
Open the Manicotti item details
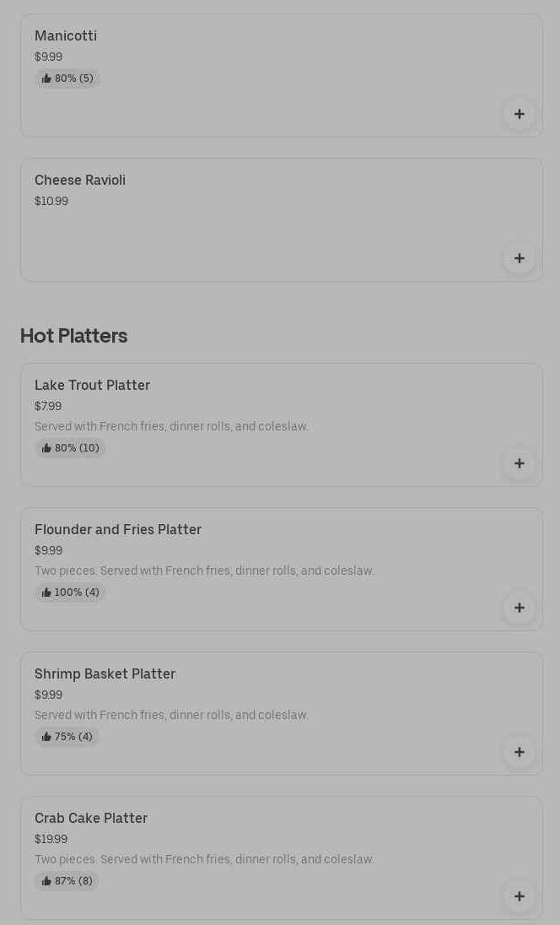(x=66, y=36)
